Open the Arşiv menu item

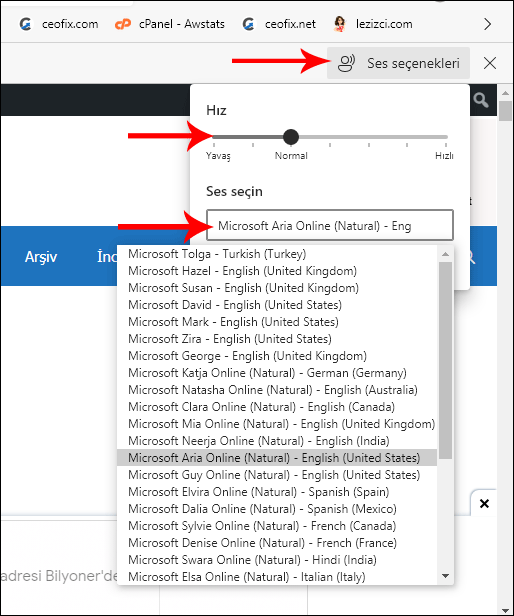pyautogui.click(x=41, y=257)
